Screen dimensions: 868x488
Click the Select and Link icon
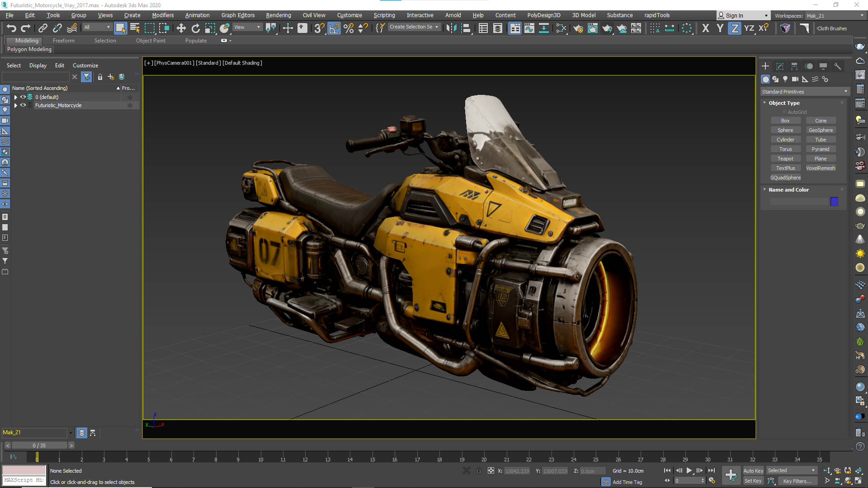pos(43,28)
